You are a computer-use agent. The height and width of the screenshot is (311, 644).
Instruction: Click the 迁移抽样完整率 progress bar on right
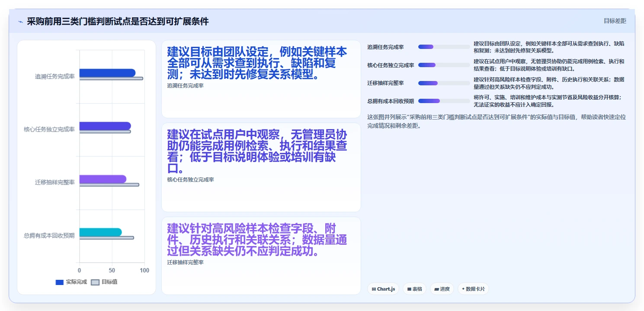(x=444, y=83)
